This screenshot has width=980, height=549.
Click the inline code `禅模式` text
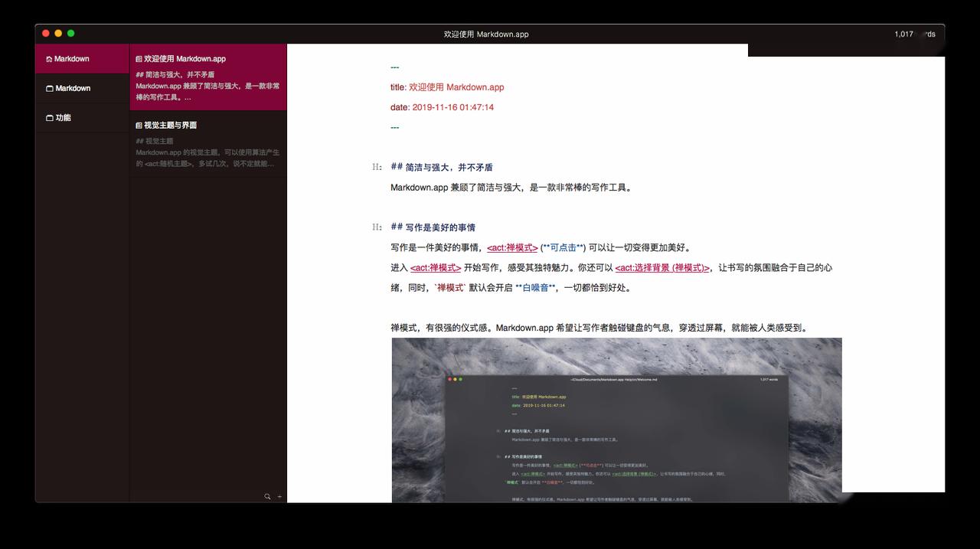(449, 288)
